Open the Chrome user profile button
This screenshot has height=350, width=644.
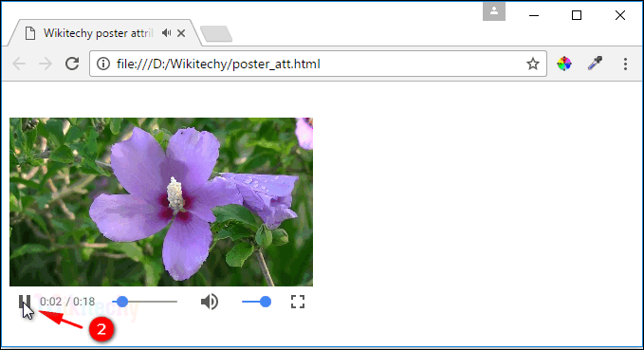click(x=494, y=11)
